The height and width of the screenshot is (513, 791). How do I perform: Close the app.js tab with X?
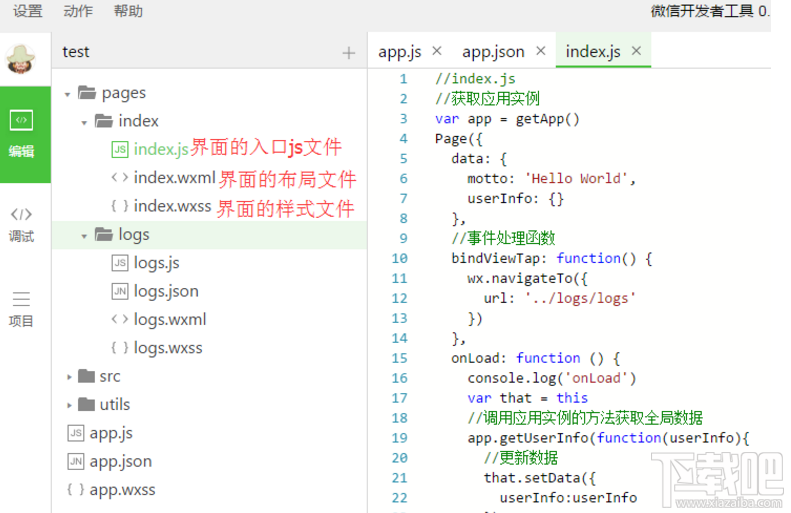pos(436,51)
